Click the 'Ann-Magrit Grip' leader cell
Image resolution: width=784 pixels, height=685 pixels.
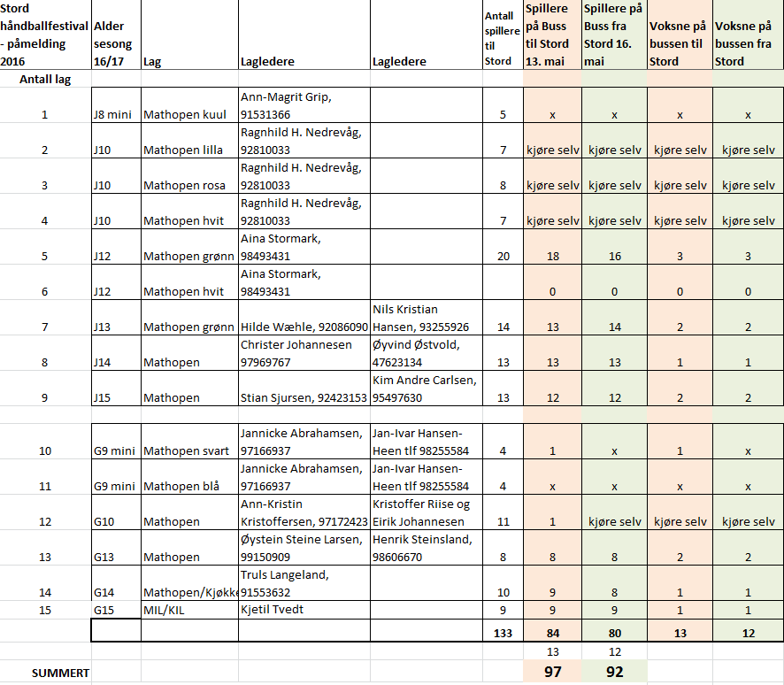pyautogui.click(x=304, y=105)
